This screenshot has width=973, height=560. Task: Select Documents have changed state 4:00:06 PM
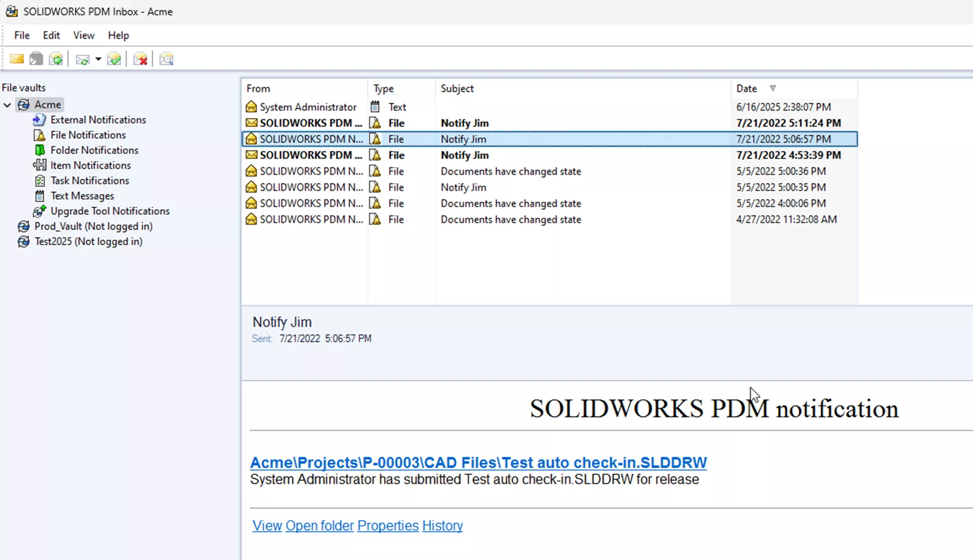click(549, 203)
